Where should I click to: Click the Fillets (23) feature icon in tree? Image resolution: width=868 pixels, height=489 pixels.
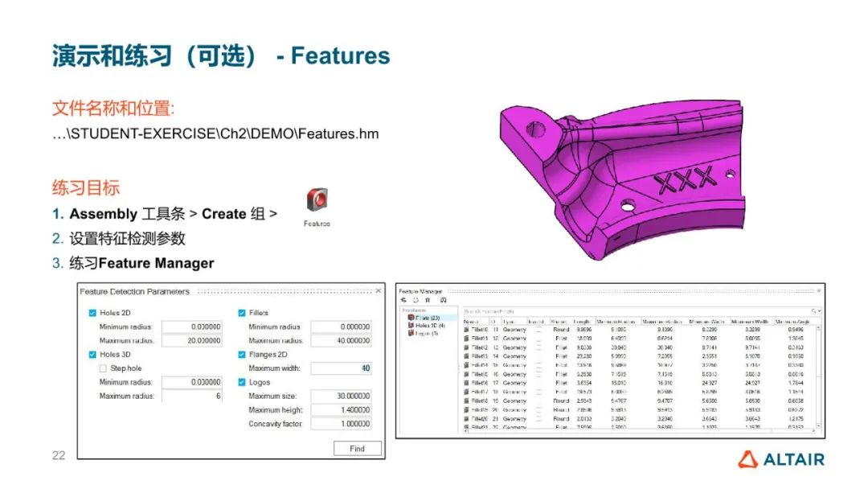[411, 318]
